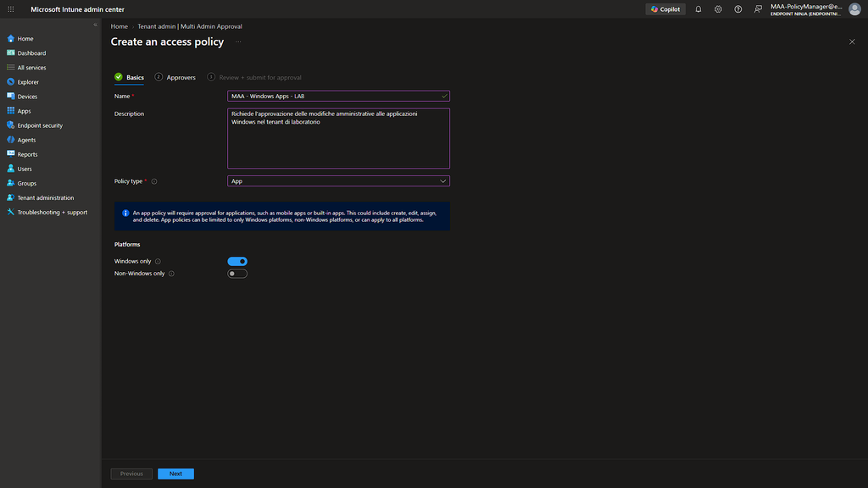
Task: Click the Tenant administration icon
Action: point(10,197)
